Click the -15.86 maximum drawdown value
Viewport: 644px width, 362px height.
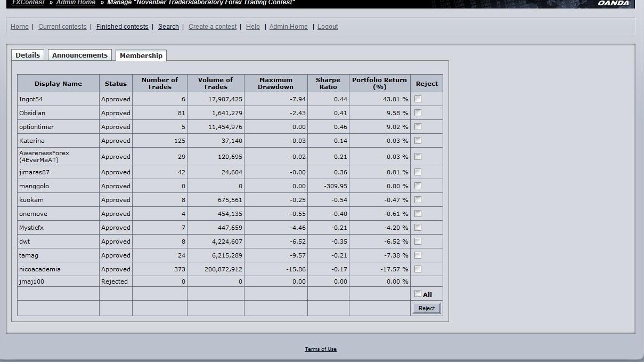(296, 269)
